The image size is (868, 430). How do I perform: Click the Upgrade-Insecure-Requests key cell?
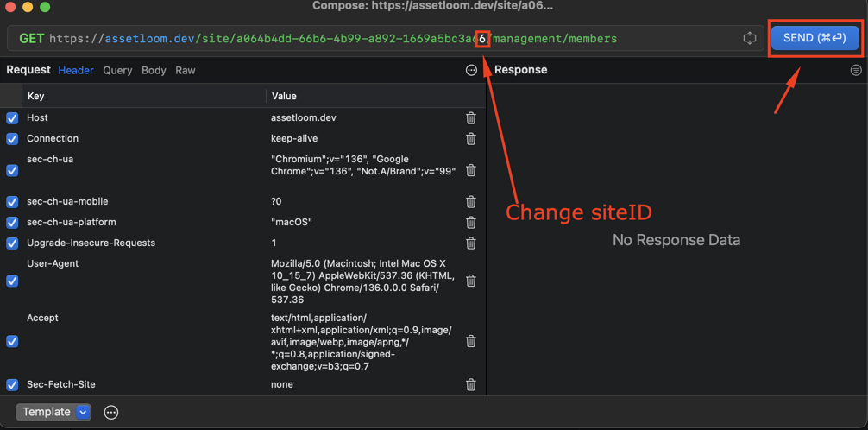coord(91,243)
